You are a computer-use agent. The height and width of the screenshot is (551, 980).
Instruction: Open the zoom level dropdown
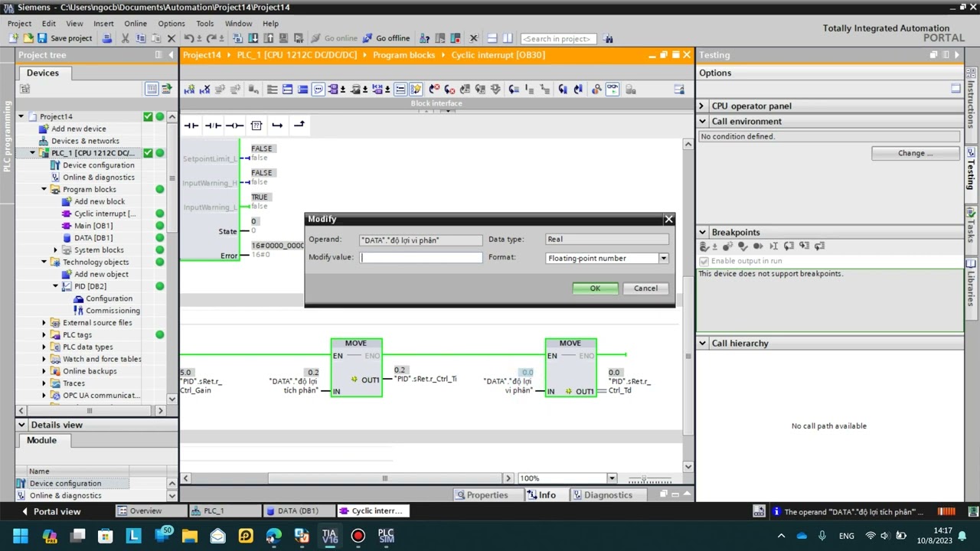tap(611, 478)
